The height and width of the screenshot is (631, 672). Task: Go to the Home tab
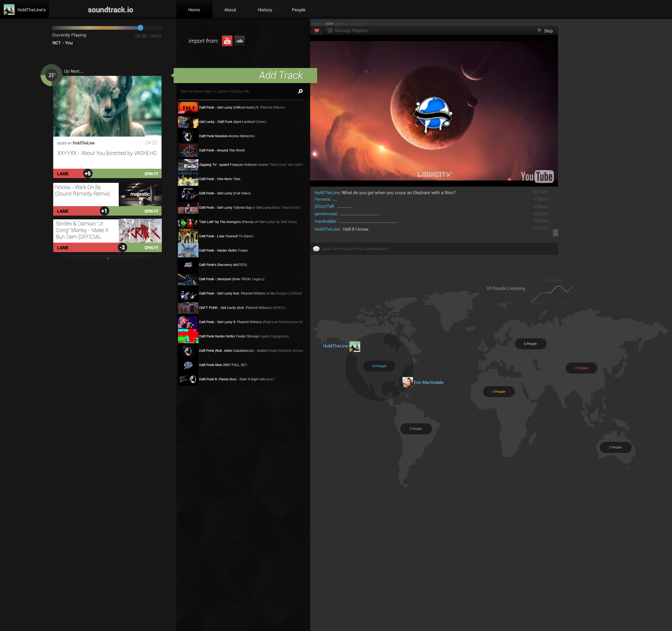pos(194,10)
